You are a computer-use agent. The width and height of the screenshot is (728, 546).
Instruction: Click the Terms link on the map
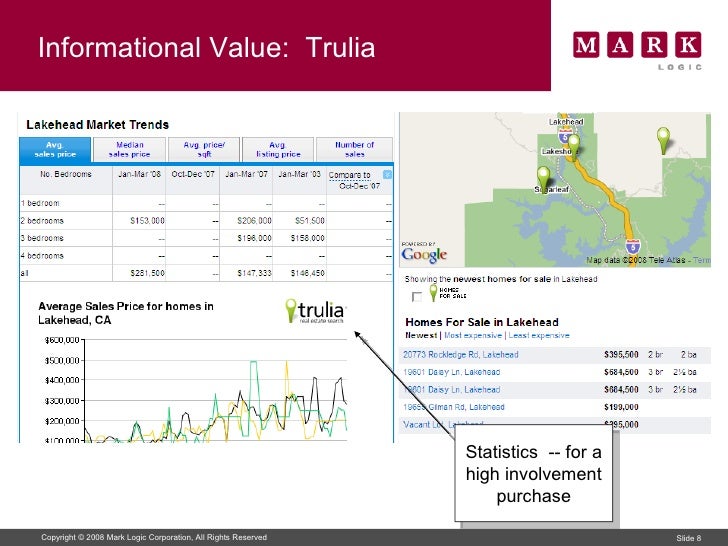click(702, 260)
